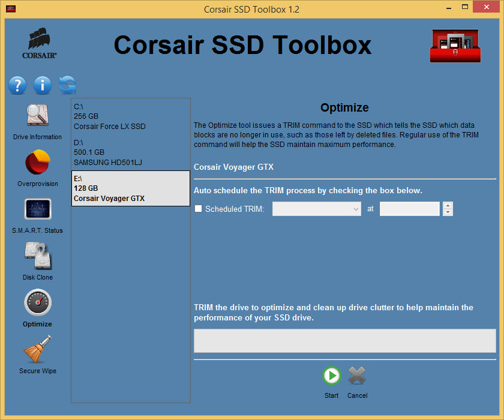This screenshot has width=504, height=420.
Task: Click the Disk Clone label
Action: [x=38, y=277]
